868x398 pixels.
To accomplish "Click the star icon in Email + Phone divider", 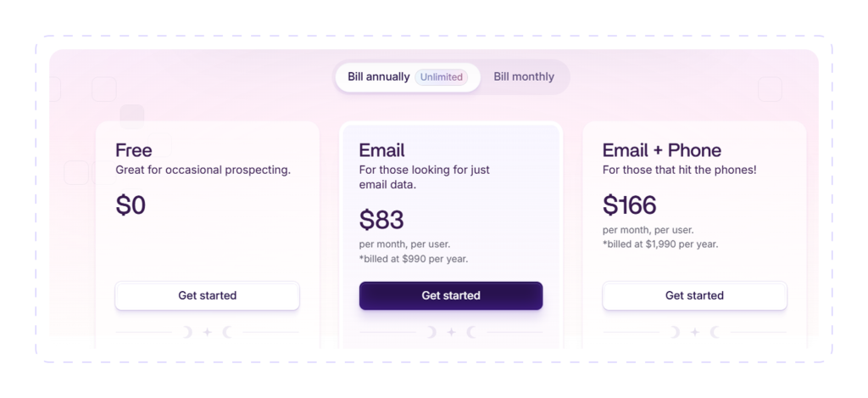I will click(695, 332).
